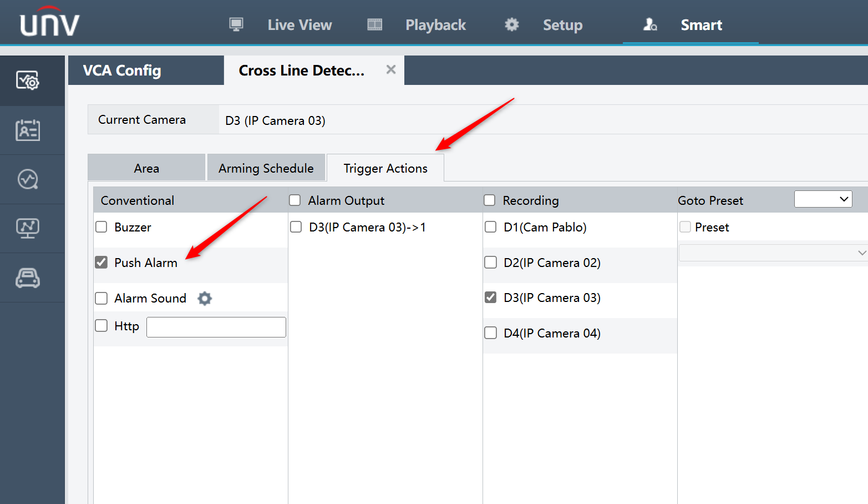868x504 pixels.
Task: Close the Cross Line Detection tab
Action: pyautogui.click(x=390, y=69)
